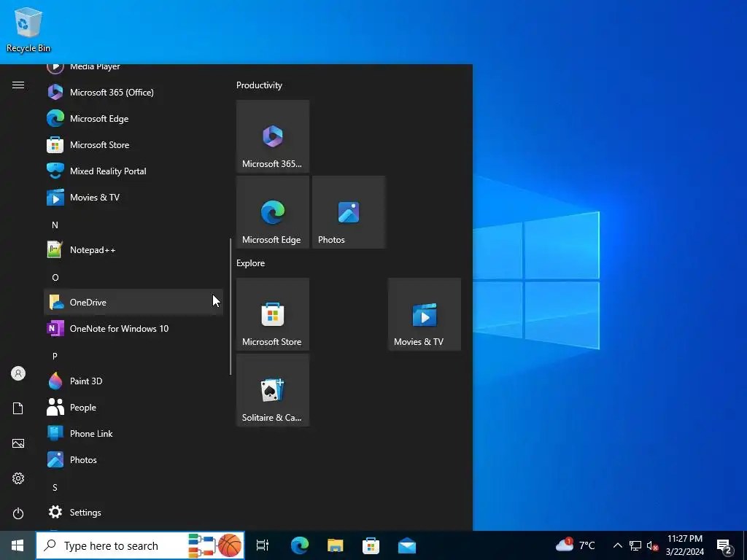747x560 pixels.
Task: Launch Phone Link app
Action: pos(133,433)
